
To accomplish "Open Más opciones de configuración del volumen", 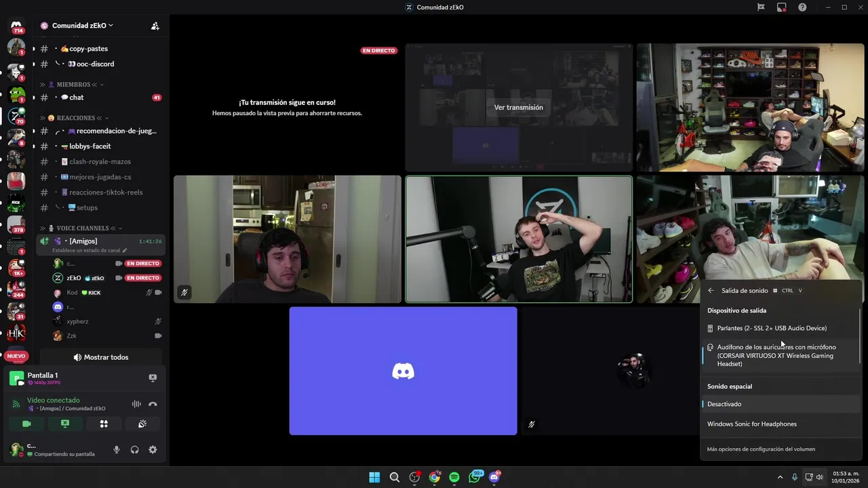I will (761, 449).
